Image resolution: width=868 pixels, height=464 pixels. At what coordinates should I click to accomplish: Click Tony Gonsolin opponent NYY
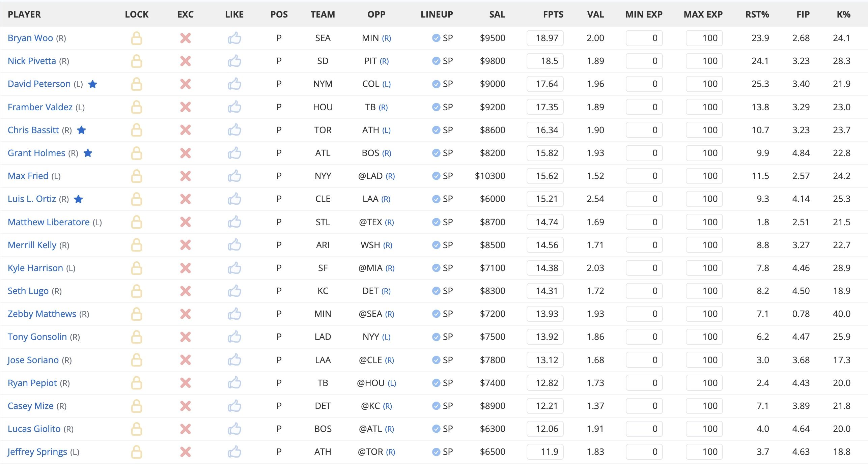tap(371, 337)
